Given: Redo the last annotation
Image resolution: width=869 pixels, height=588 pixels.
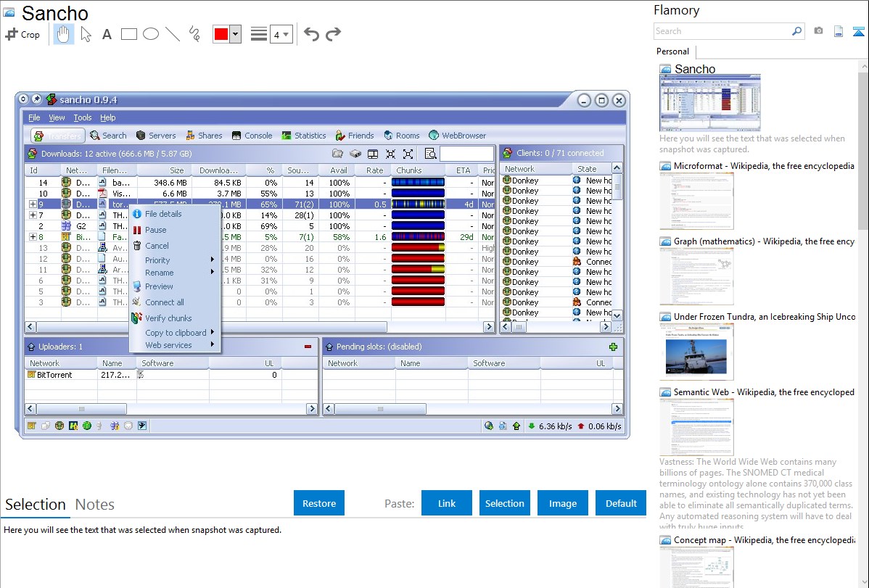Looking at the screenshot, I should 333,34.
